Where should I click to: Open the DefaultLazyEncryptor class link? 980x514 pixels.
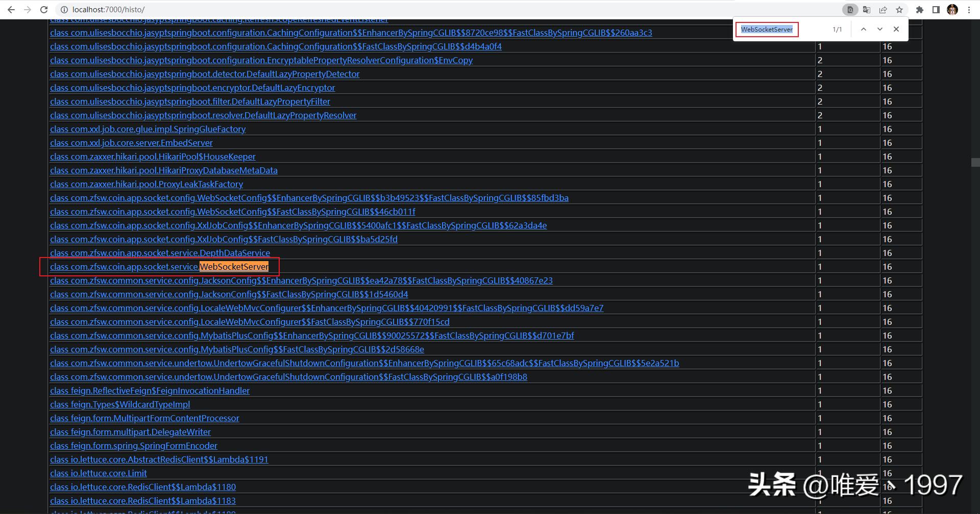point(192,88)
